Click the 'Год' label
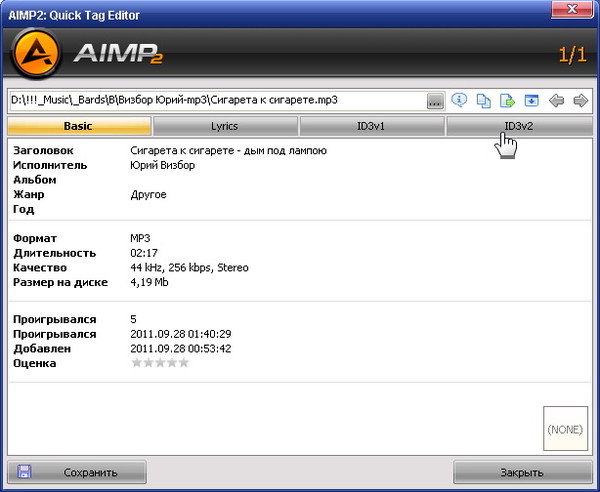 [24, 210]
